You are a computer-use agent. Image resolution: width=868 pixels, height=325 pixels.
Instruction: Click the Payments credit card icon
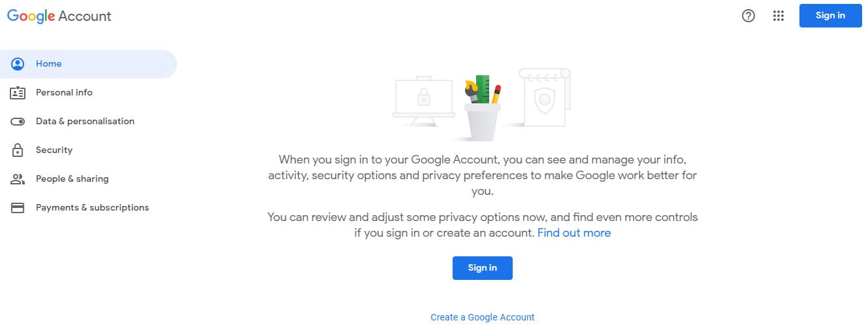pos(18,208)
